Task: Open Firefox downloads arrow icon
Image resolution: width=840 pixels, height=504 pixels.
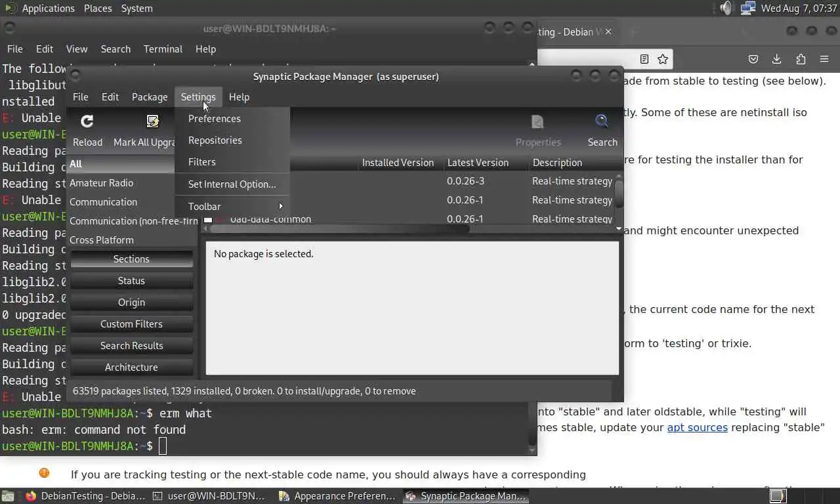Action: [x=776, y=59]
